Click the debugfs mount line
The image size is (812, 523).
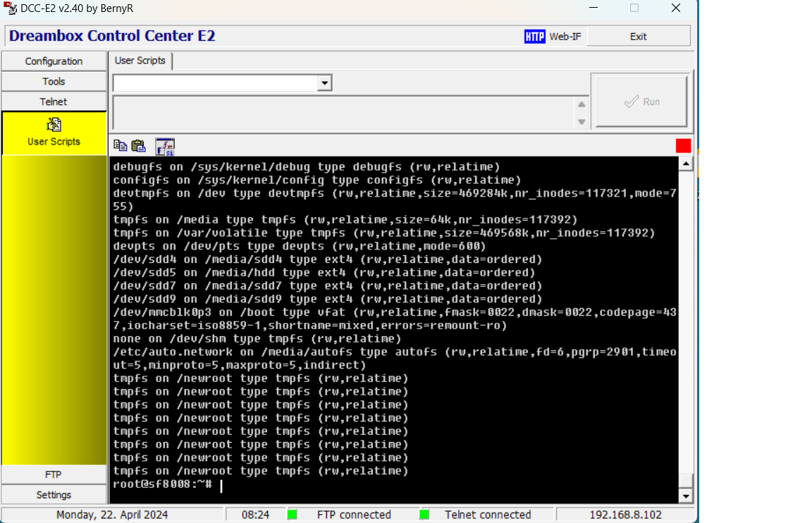pyautogui.click(x=307, y=167)
